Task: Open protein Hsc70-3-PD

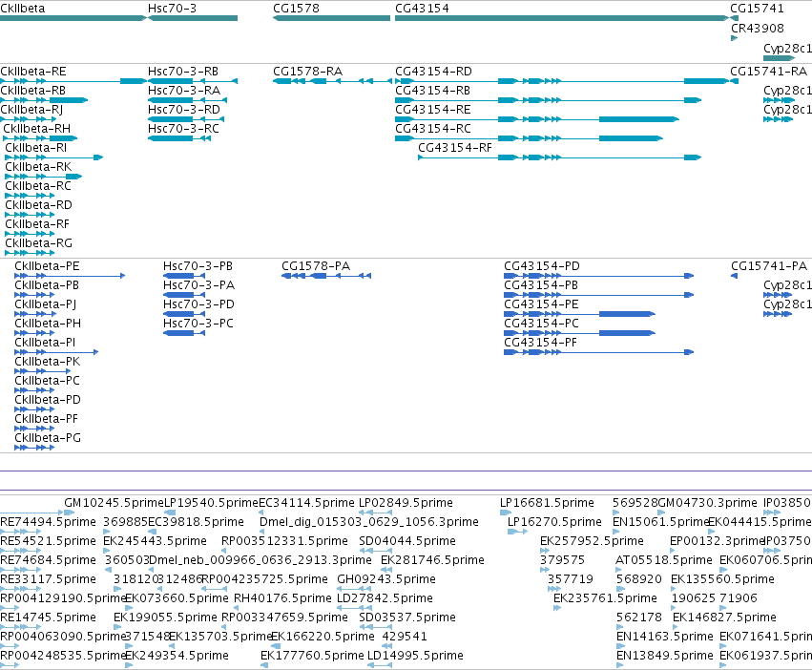Action: [x=184, y=314]
